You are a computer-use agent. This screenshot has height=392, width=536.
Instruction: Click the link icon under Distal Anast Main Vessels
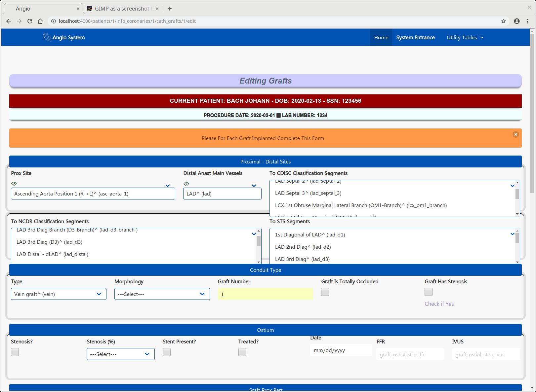point(186,184)
